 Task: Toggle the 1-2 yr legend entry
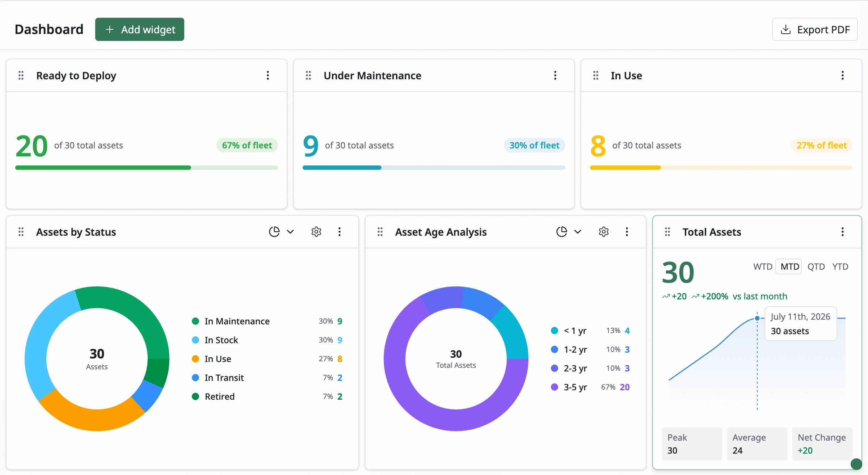(590, 349)
